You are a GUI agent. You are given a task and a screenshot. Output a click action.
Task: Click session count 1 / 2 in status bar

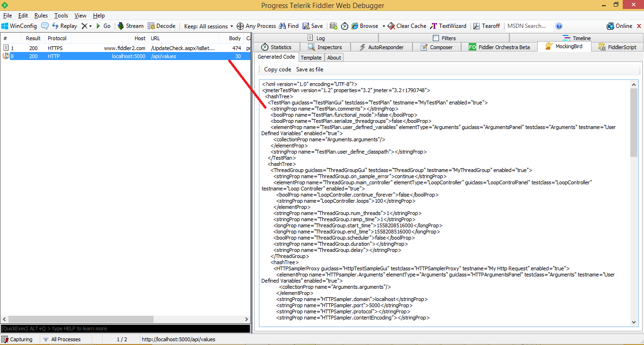click(122, 339)
